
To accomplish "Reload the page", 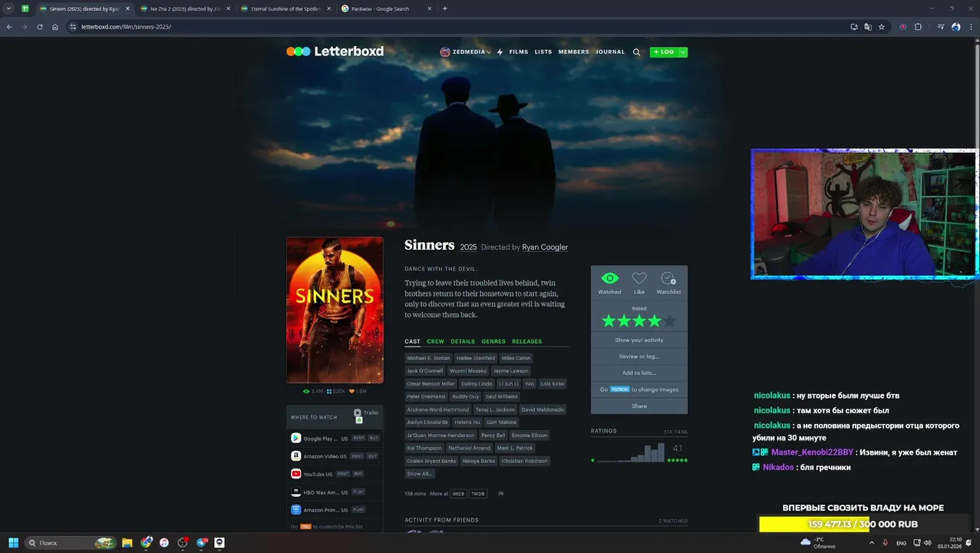I will point(40,27).
